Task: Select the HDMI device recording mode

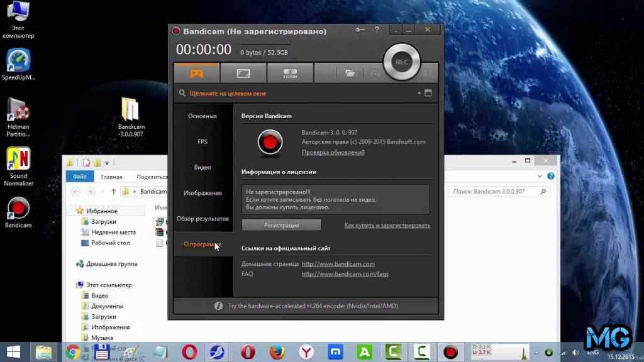Action: (x=290, y=74)
